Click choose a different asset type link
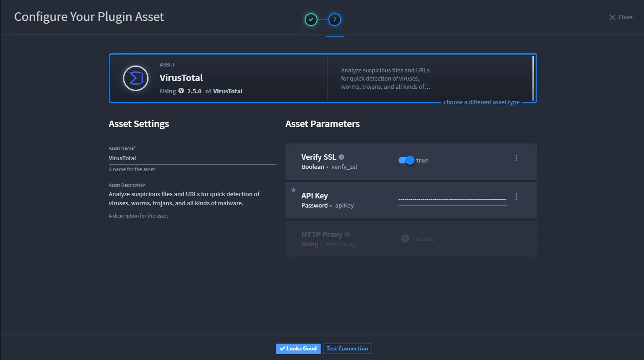The image size is (644, 360). click(481, 102)
